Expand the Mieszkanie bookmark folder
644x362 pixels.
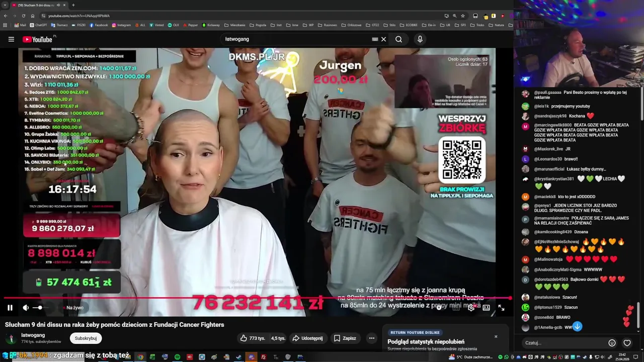[x=235, y=25]
